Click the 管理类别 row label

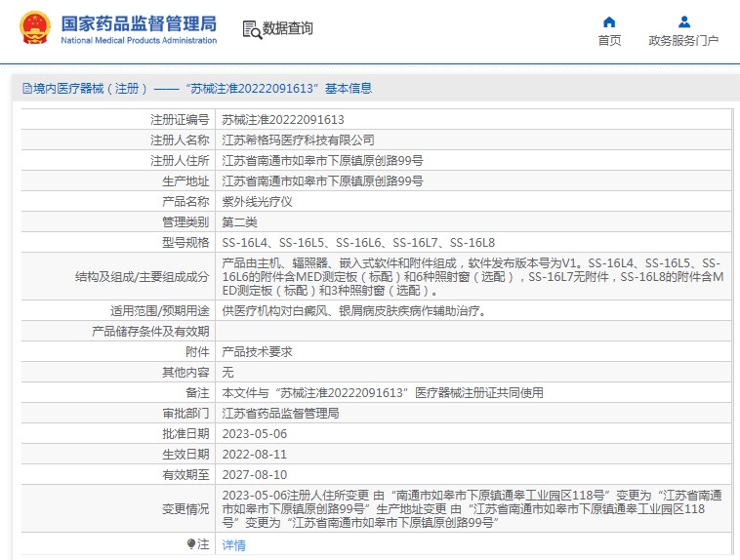[185, 222]
